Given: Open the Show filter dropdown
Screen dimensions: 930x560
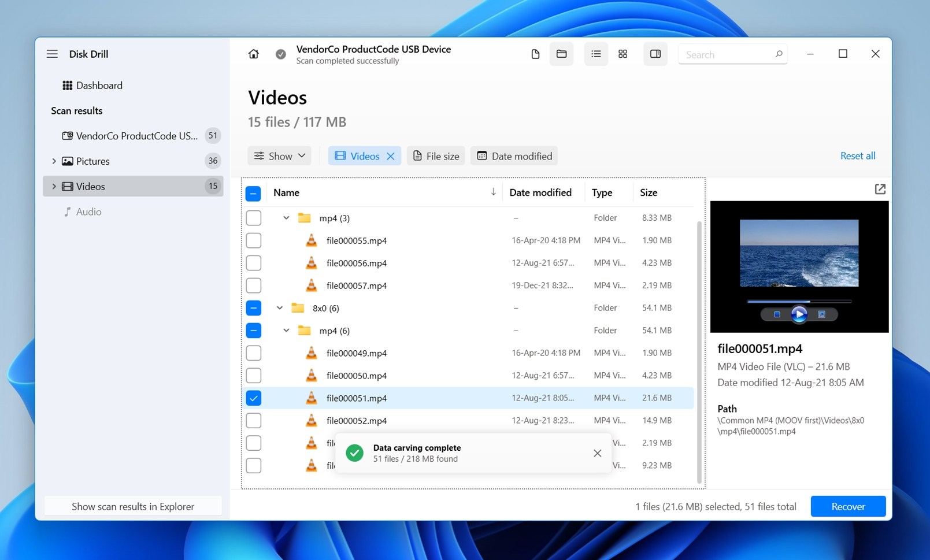Looking at the screenshot, I should tap(280, 156).
